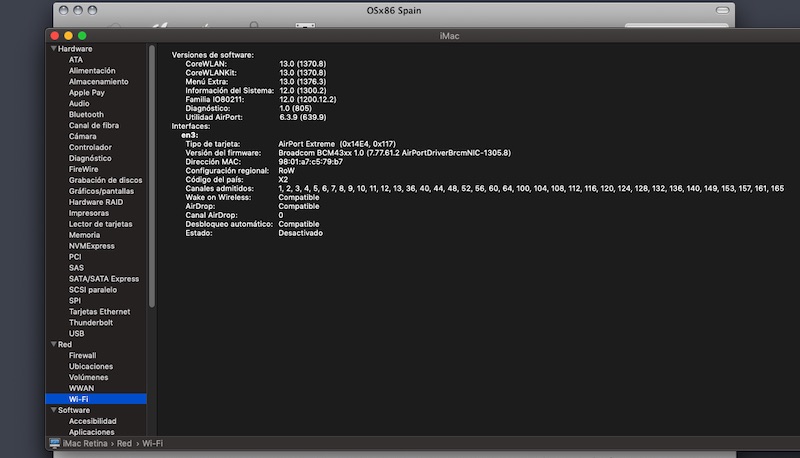Select SAS in the sidebar

(x=77, y=268)
